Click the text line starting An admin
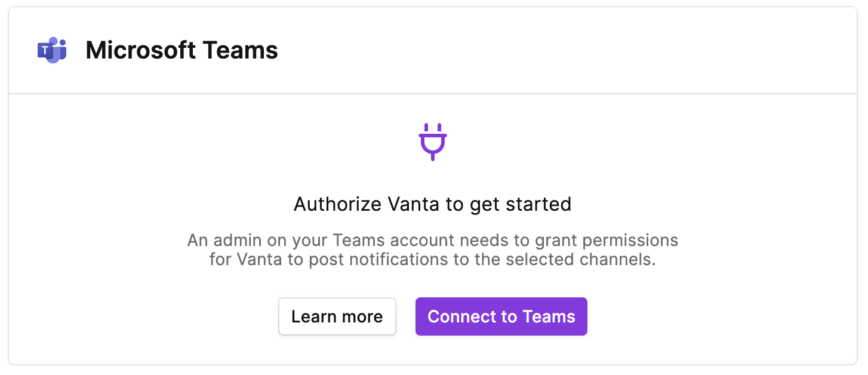The image size is (868, 375). coord(433,241)
